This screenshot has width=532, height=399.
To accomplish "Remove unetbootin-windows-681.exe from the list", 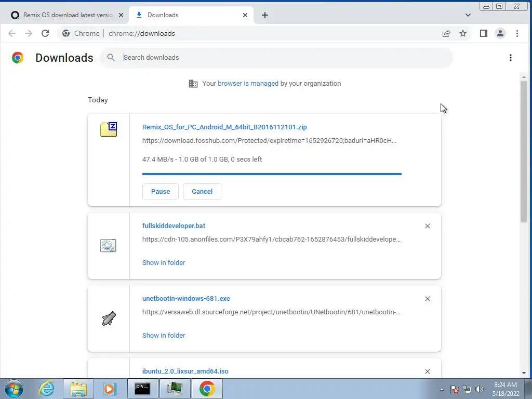I will click(428, 299).
